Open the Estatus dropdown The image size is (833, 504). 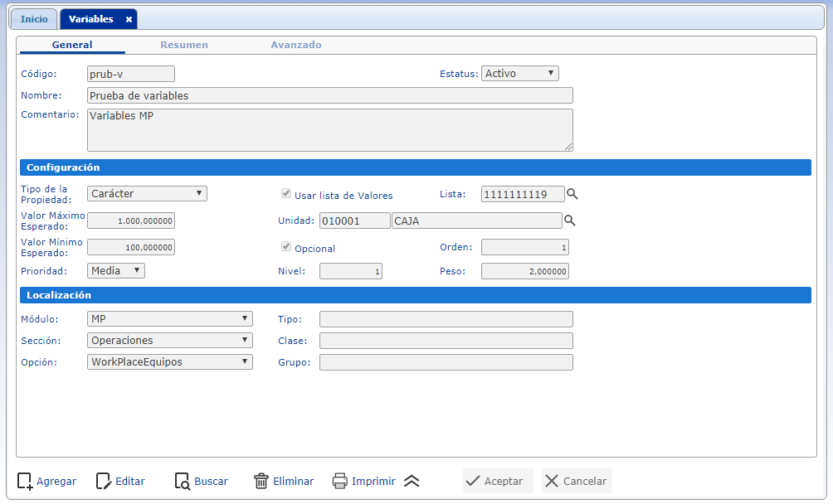[520, 74]
